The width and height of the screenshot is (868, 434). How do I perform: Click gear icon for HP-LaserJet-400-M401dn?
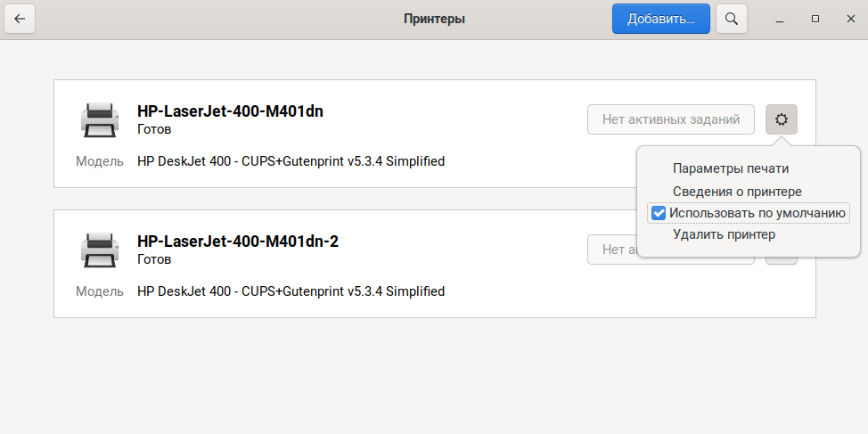tap(782, 119)
